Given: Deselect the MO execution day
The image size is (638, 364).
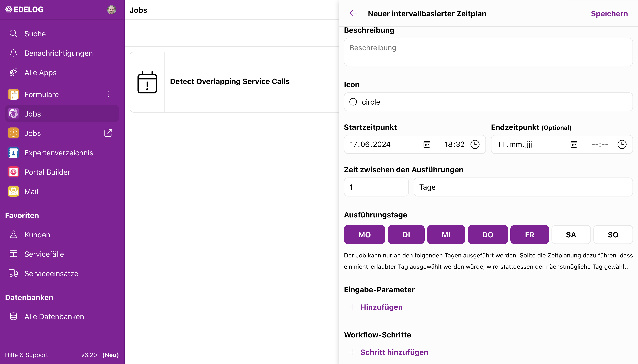Looking at the screenshot, I should pyautogui.click(x=365, y=235).
